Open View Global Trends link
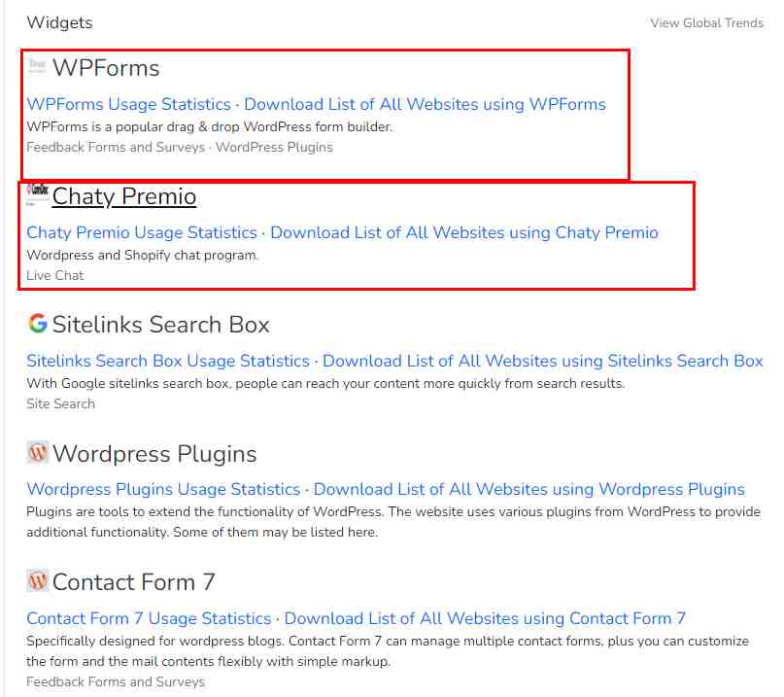784x697 pixels. point(706,23)
